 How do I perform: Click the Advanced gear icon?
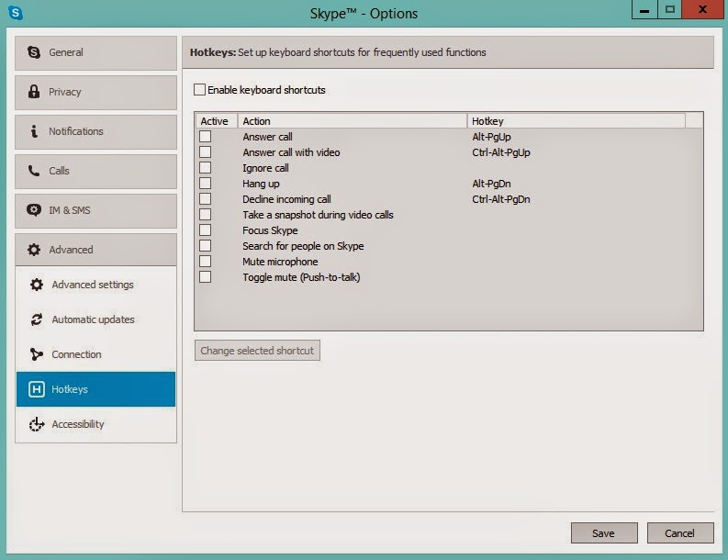point(33,250)
